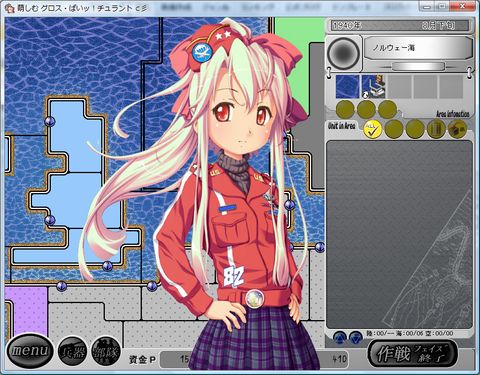Select the Unit in Area tab label

pos(342,126)
